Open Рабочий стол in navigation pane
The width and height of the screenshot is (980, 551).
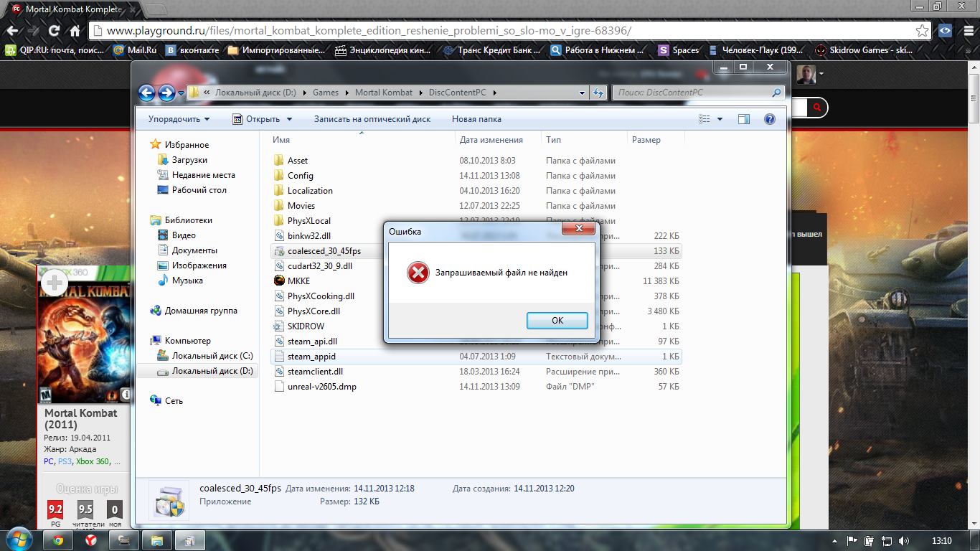click(199, 190)
